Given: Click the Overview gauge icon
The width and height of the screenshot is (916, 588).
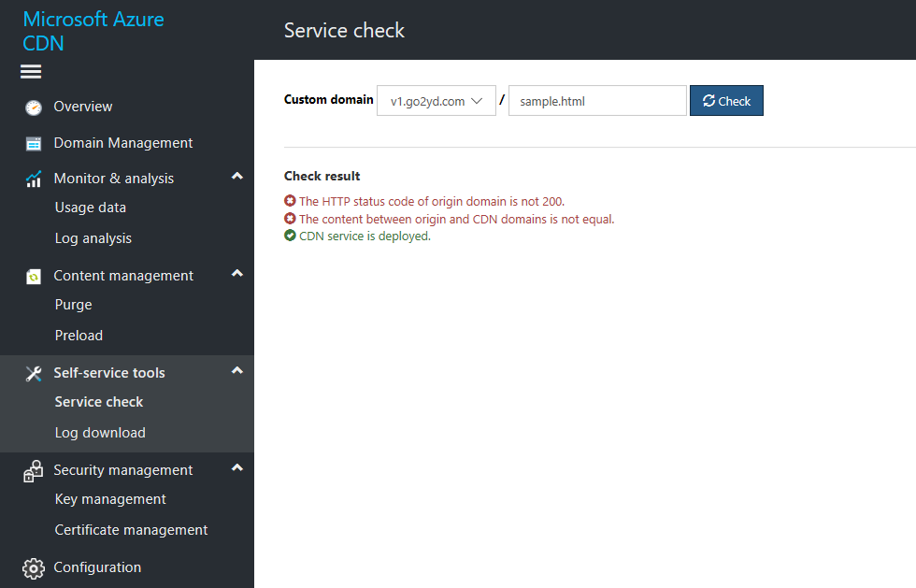Looking at the screenshot, I should (34, 108).
